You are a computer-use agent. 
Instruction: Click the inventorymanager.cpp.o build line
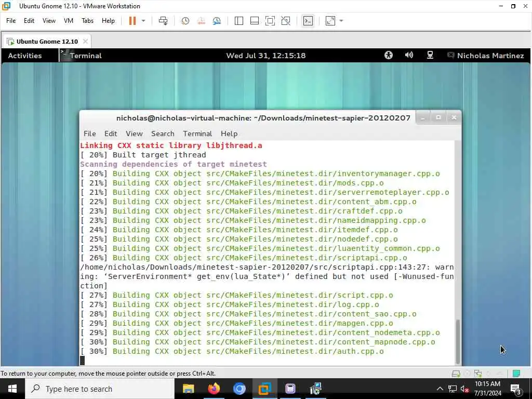point(260,174)
